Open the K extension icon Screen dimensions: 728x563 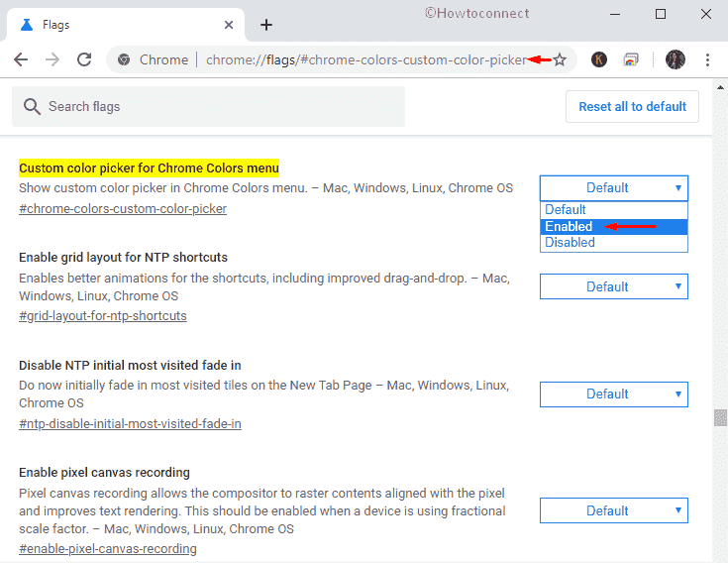pos(599,59)
